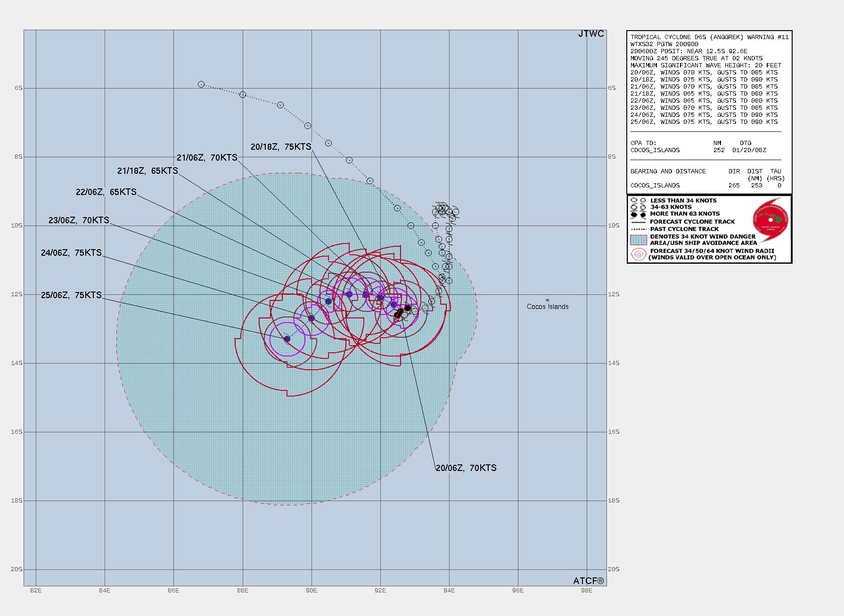
Task: Click the 'JTWC' label at the map corner
Action: (x=591, y=34)
